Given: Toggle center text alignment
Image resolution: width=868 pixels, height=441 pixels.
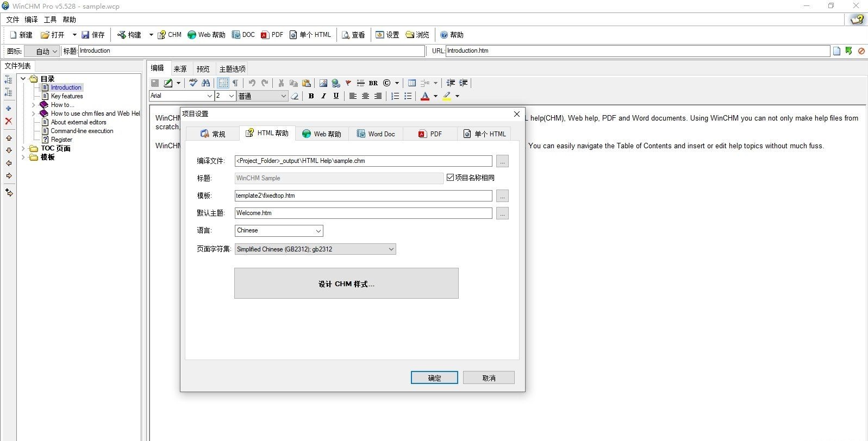Looking at the screenshot, I should pyautogui.click(x=365, y=96).
